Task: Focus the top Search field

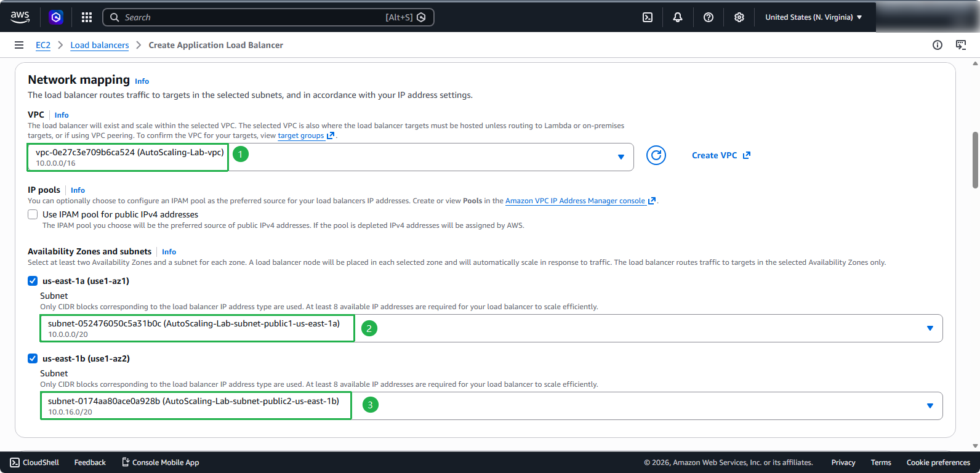Action: [x=268, y=17]
